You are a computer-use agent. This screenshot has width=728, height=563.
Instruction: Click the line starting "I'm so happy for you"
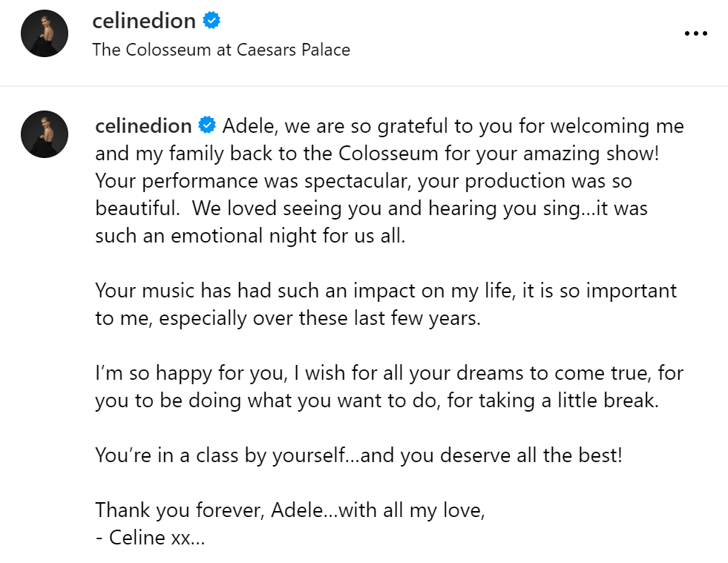pyautogui.click(x=389, y=373)
